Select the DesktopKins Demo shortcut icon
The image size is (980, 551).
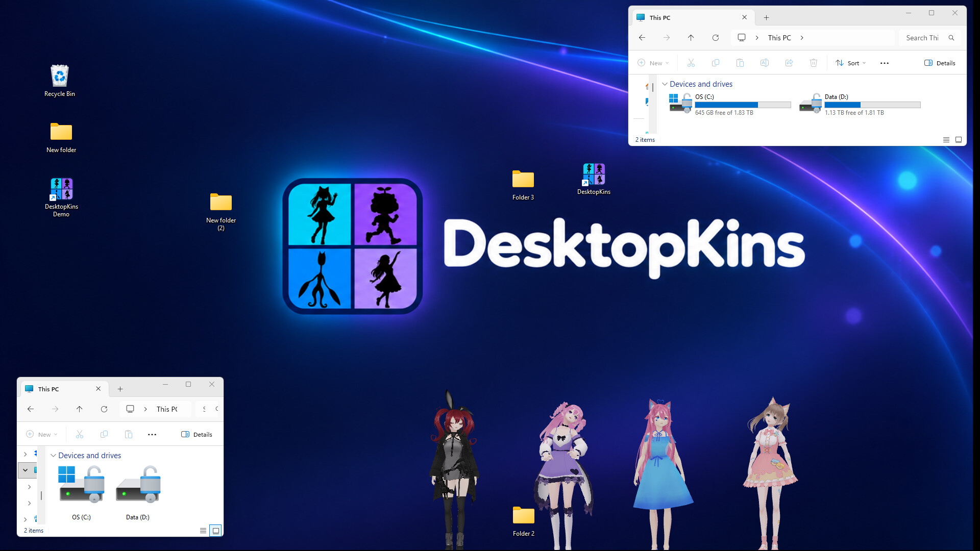(61, 197)
